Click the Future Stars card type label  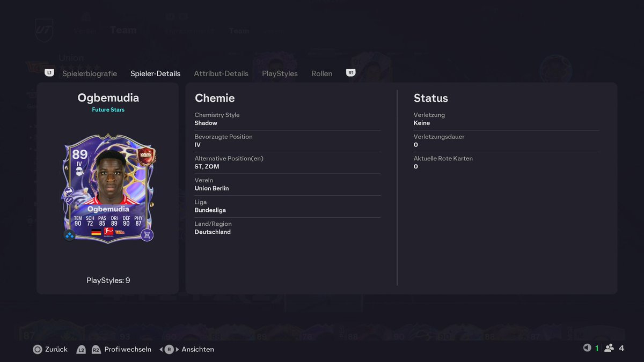[108, 110]
